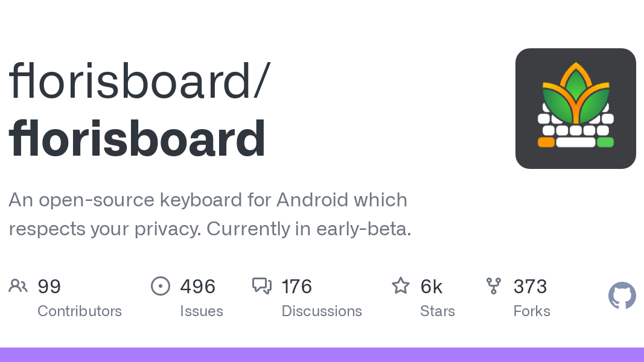Select the 99 contributors count
Viewport: 644px width, 362px height.
click(x=49, y=287)
